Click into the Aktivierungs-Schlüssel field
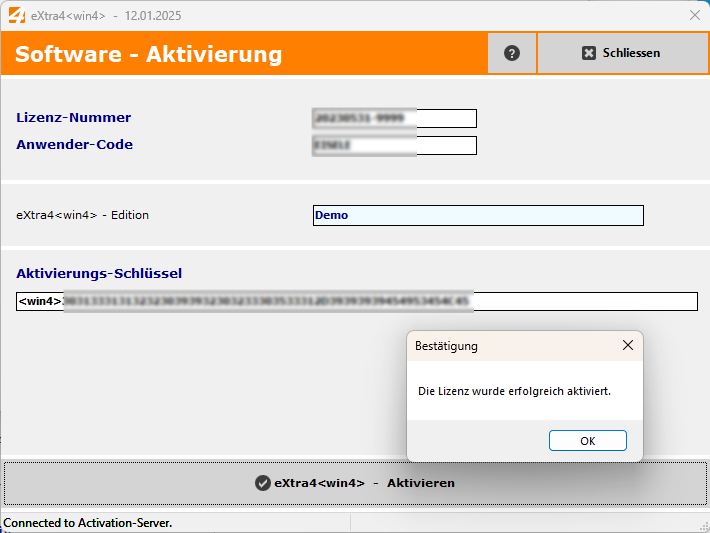 [x=357, y=301]
